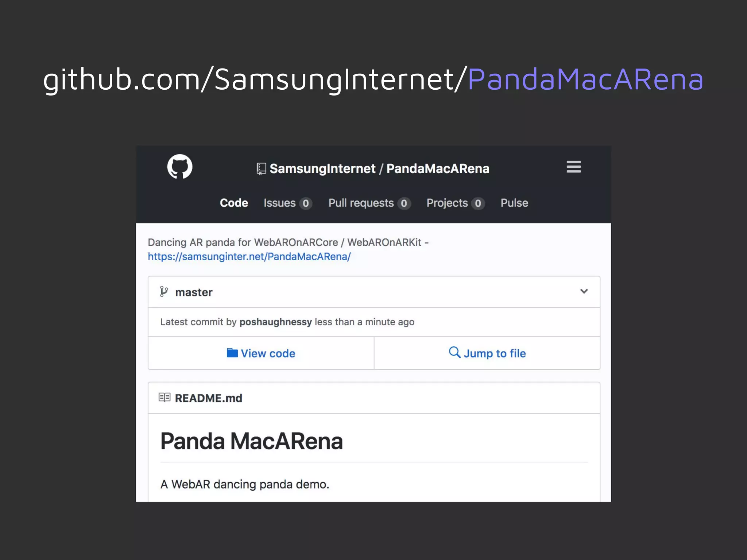Follow the samsunginter.net/PandaMacARena link

pos(249,257)
